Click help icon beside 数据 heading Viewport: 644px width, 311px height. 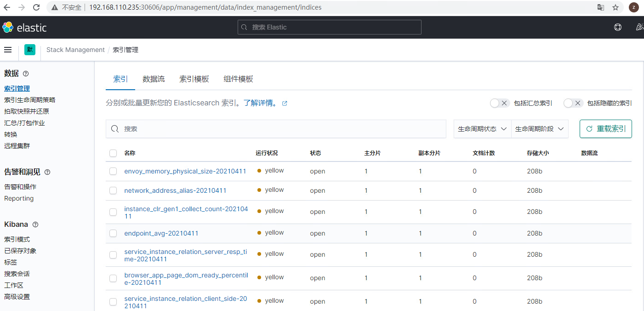point(26,74)
